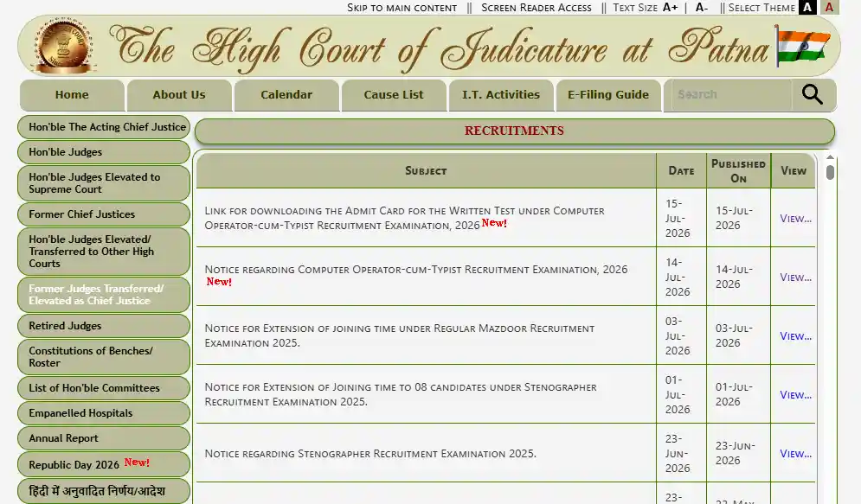Open the About Us menu
This screenshot has height=504, width=861.
point(179,95)
